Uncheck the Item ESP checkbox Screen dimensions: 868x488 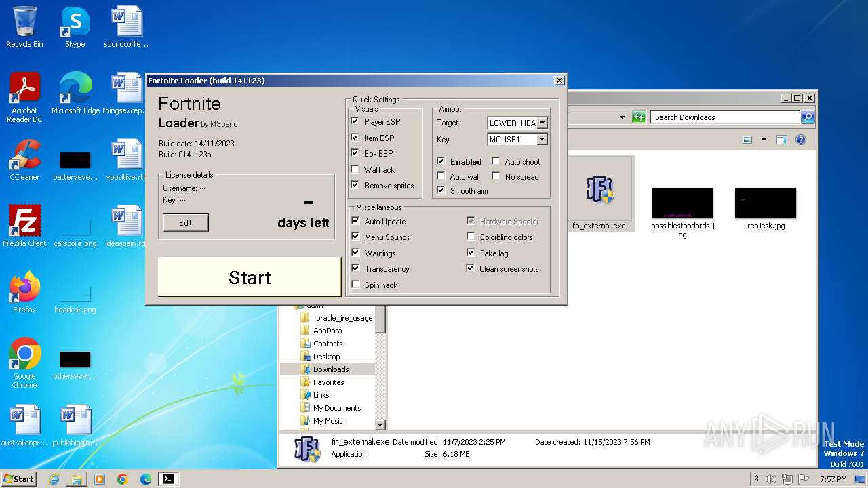[x=355, y=138]
